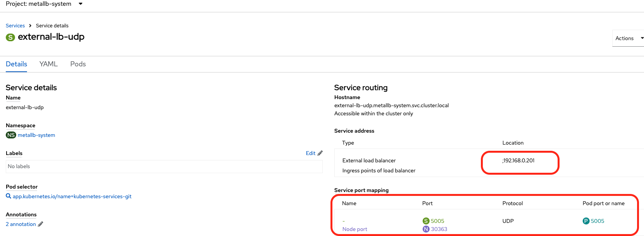Select the Details tab

[x=16, y=64]
